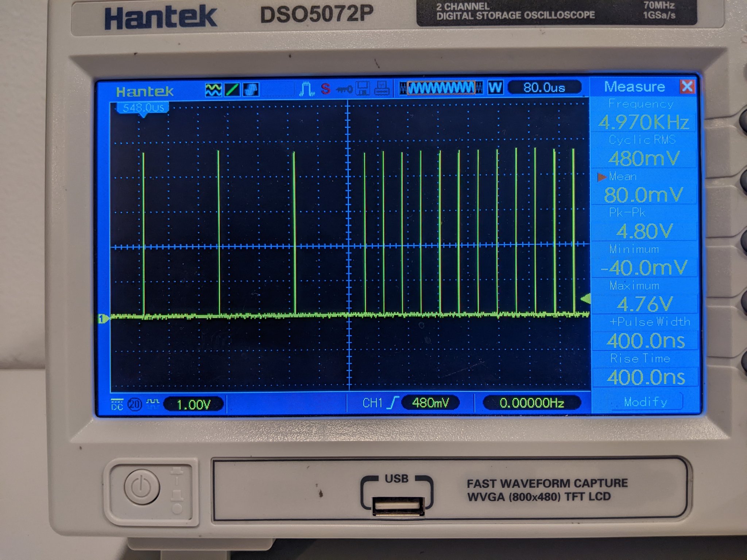This screenshot has width=747, height=560.
Task: Tap the 548.0us trigger position marker
Action: pos(143,109)
